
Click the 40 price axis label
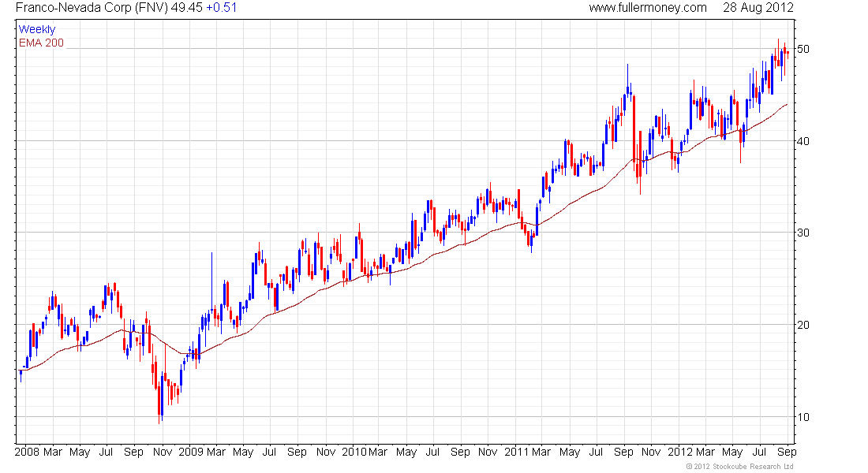click(x=803, y=141)
